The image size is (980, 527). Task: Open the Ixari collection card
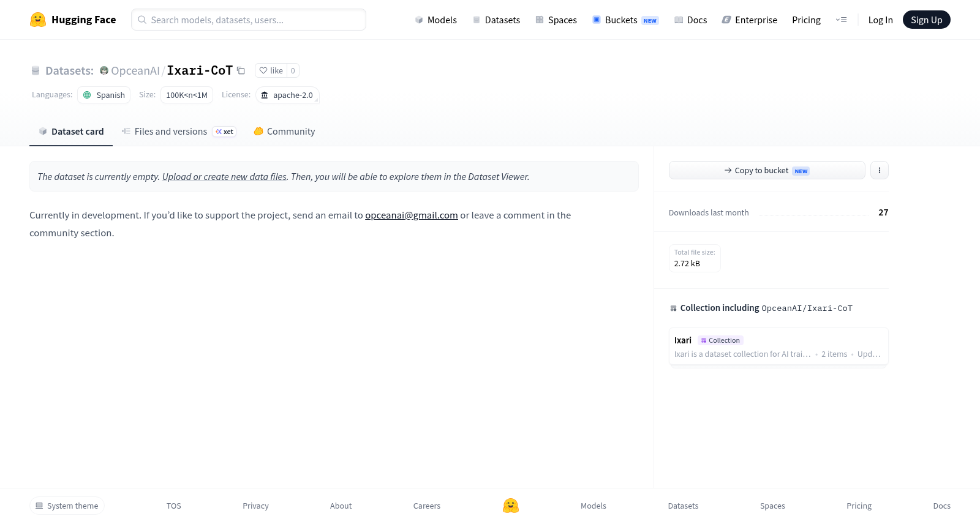[778, 346]
